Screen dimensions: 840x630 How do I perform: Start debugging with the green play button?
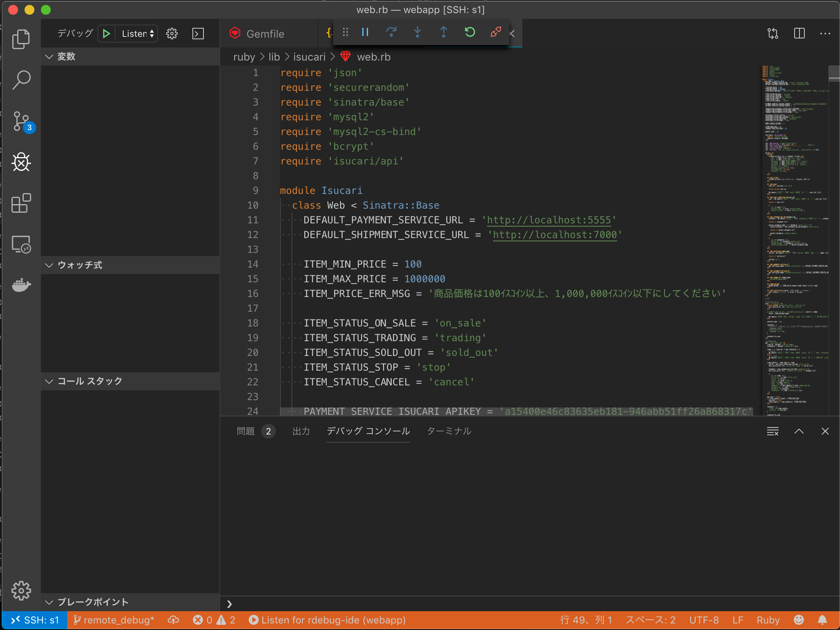pos(106,34)
